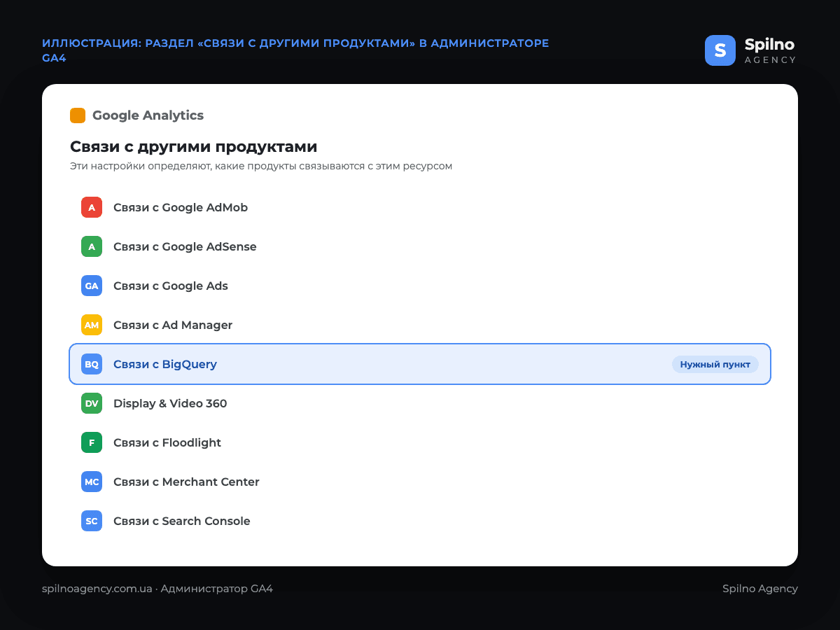Screen dimensions: 840x630
Task: Click the green F Floodlight icon
Action: (x=92, y=442)
